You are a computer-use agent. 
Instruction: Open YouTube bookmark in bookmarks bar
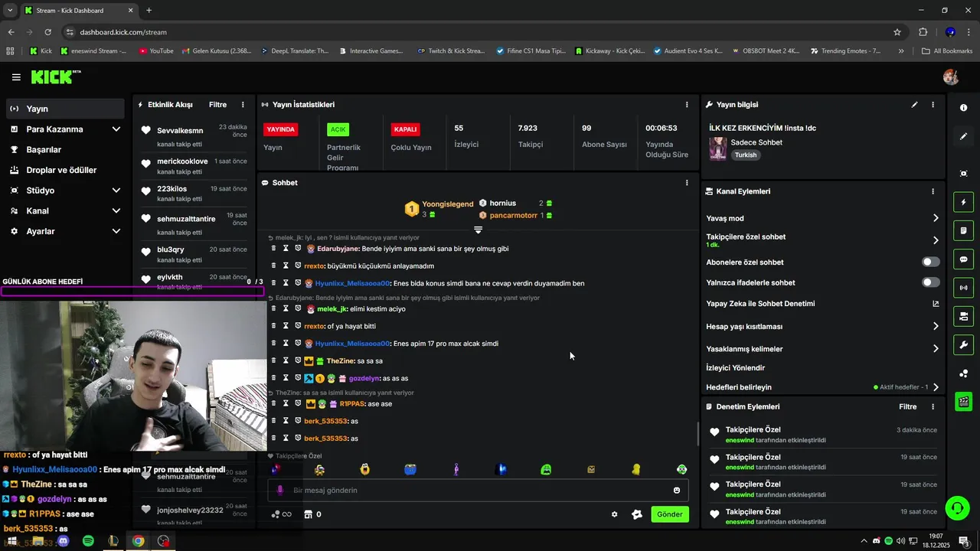pyautogui.click(x=156, y=51)
